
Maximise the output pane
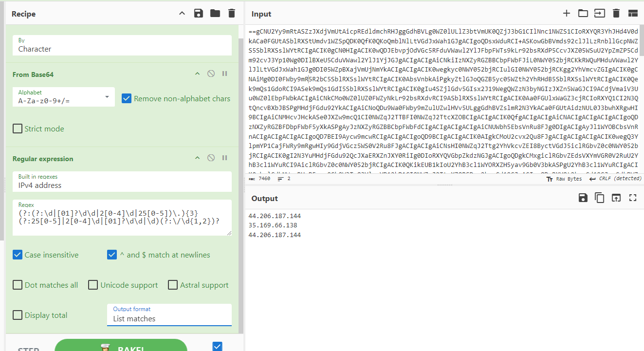633,198
